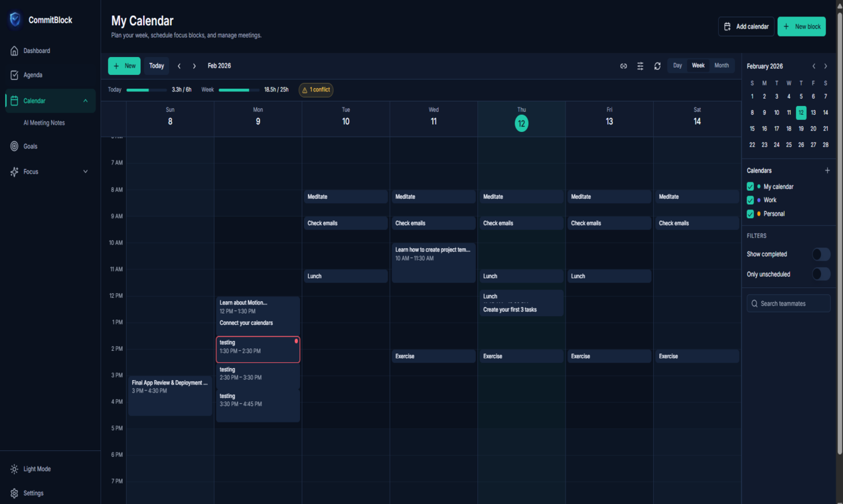
Task: Open Dashboard via its house icon
Action: point(15,50)
